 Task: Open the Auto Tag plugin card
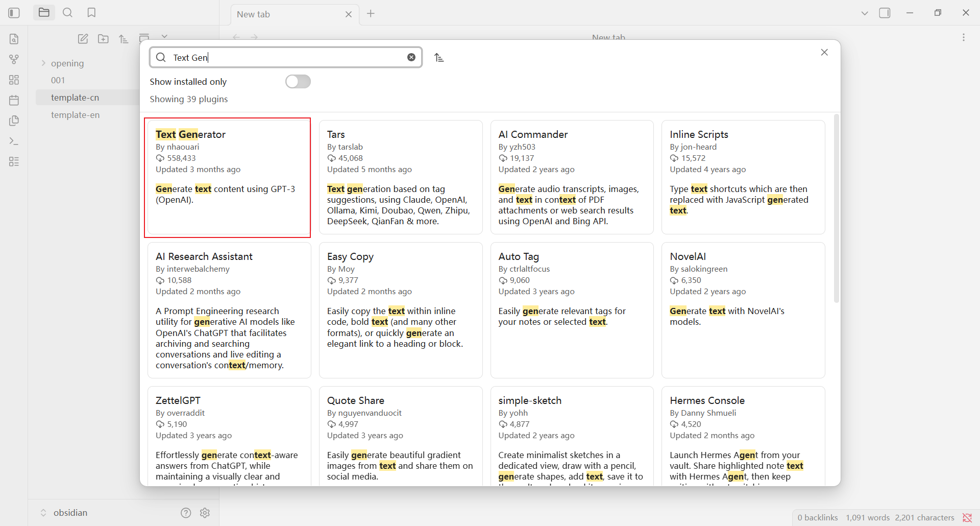point(572,310)
